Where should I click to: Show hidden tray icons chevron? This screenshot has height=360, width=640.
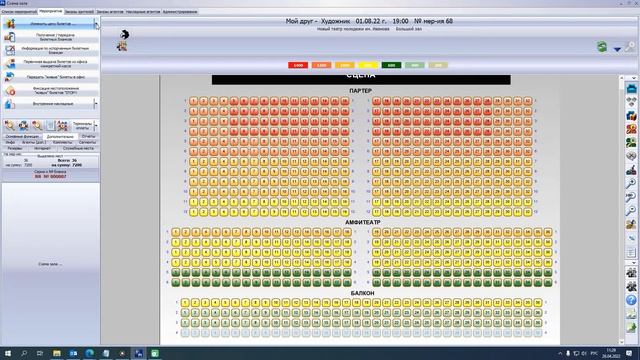560,353
